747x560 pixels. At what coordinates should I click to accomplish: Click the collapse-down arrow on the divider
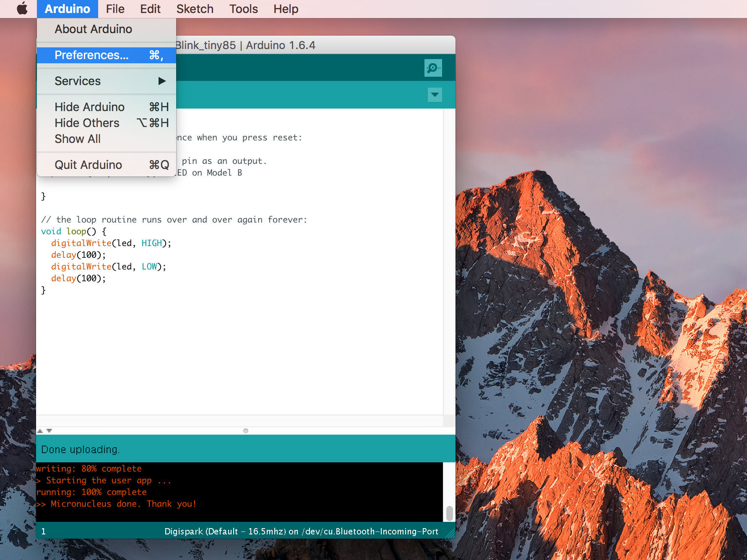(49, 431)
